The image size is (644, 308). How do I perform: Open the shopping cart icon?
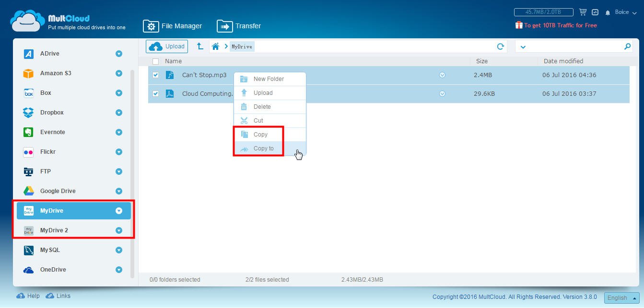tap(583, 12)
